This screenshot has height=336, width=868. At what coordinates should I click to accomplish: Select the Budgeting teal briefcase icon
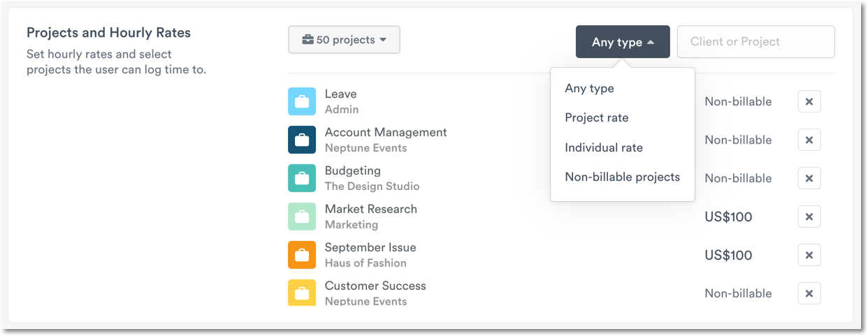[x=302, y=178]
